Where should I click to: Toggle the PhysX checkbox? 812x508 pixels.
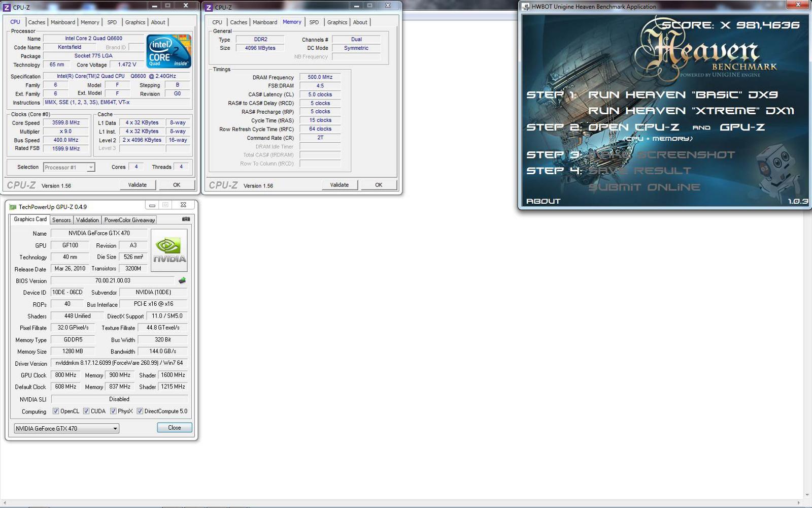click(x=113, y=411)
